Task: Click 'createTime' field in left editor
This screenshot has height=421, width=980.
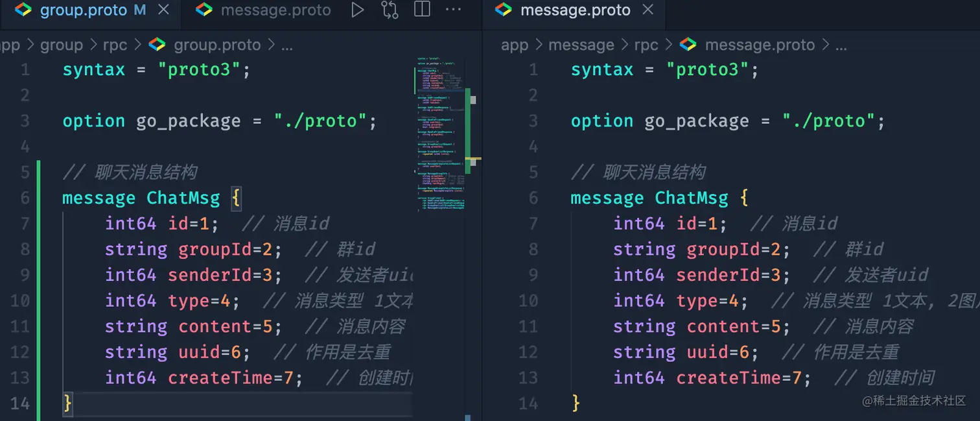Action: (x=220, y=378)
